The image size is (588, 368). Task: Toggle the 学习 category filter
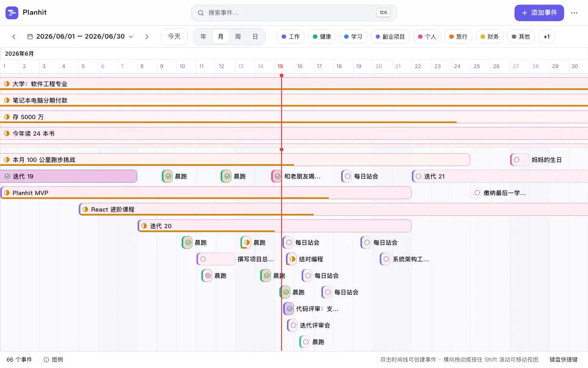click(353, 37)
